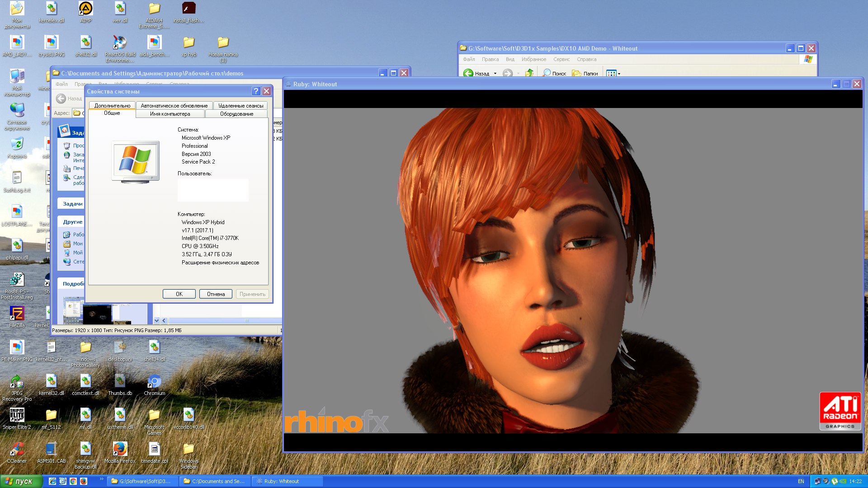
Task: Open the AIDA64 Extreme folder icon
Action: pos(154,15)
